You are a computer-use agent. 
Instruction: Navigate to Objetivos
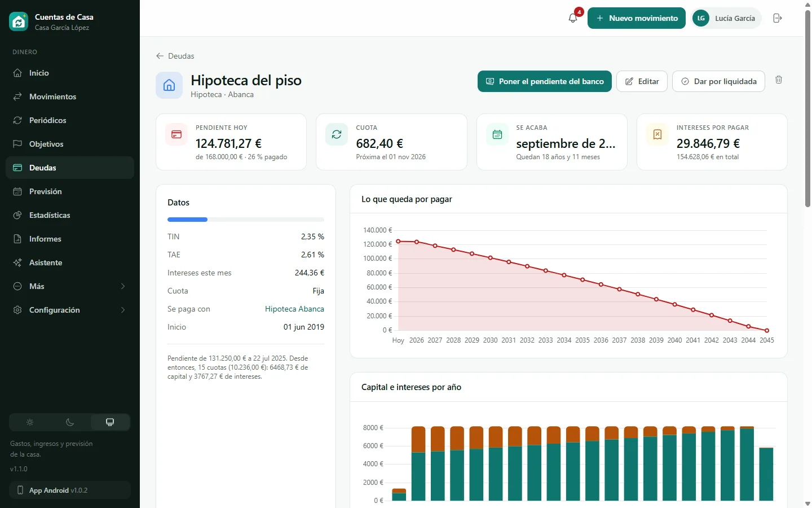70,144
